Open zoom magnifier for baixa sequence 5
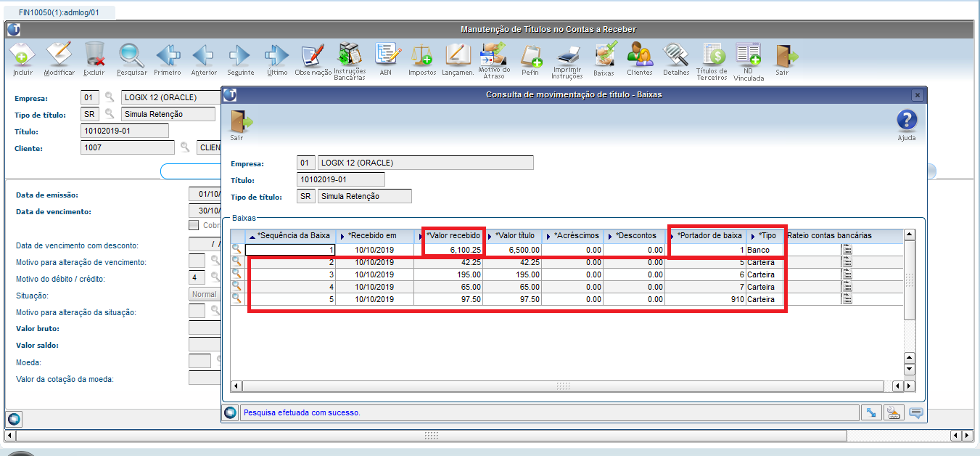 pyautogui.click(x=237, y=298)
